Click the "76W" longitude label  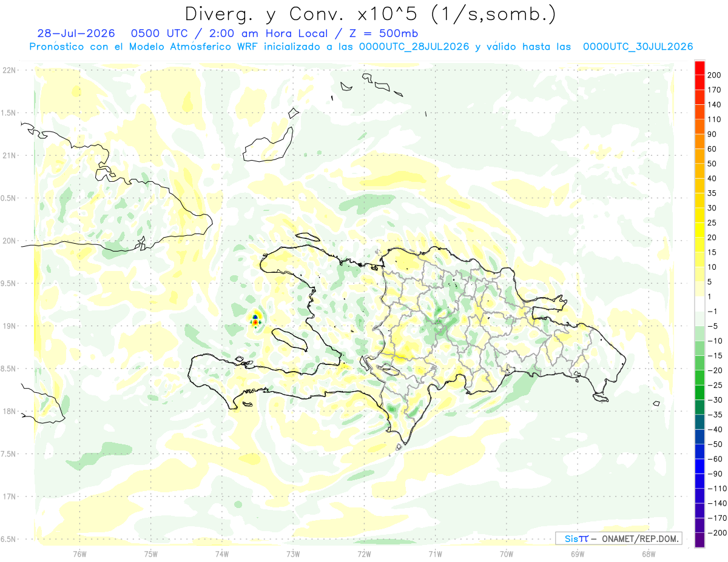79,554
